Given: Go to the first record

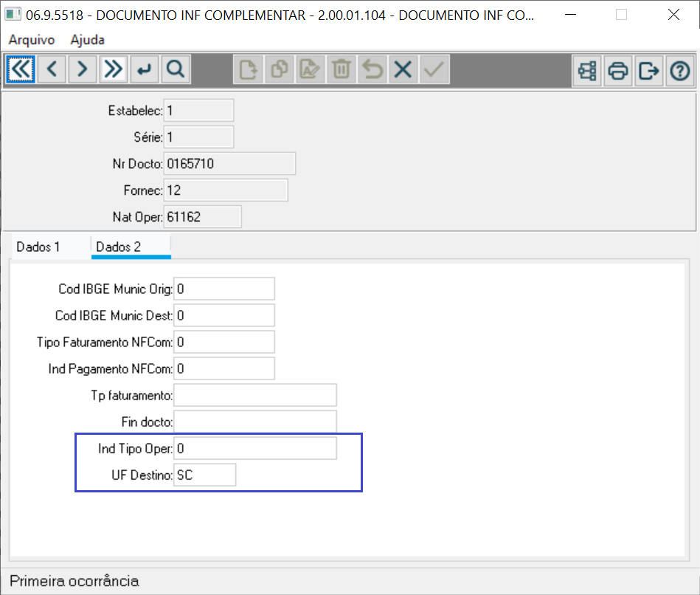Looking at the screenshot, I should 21,69.
